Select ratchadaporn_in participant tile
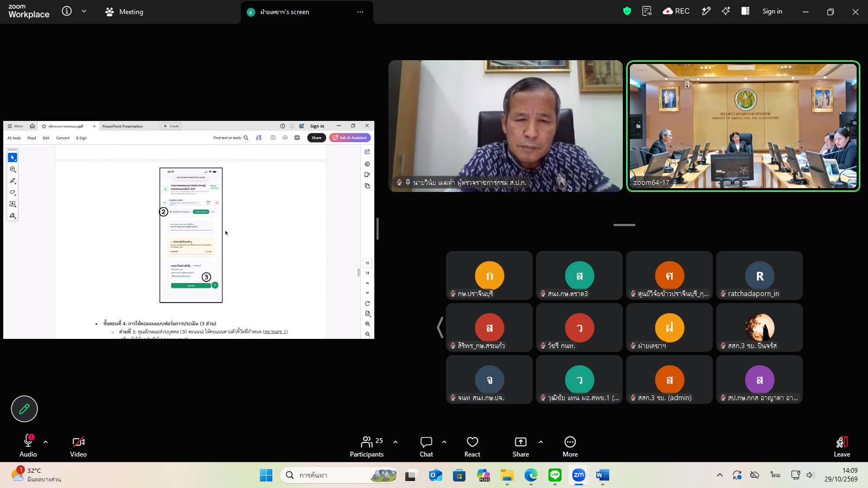Image resolution: width=868 pixels, height=488 pixels. [x=759, y=275]
